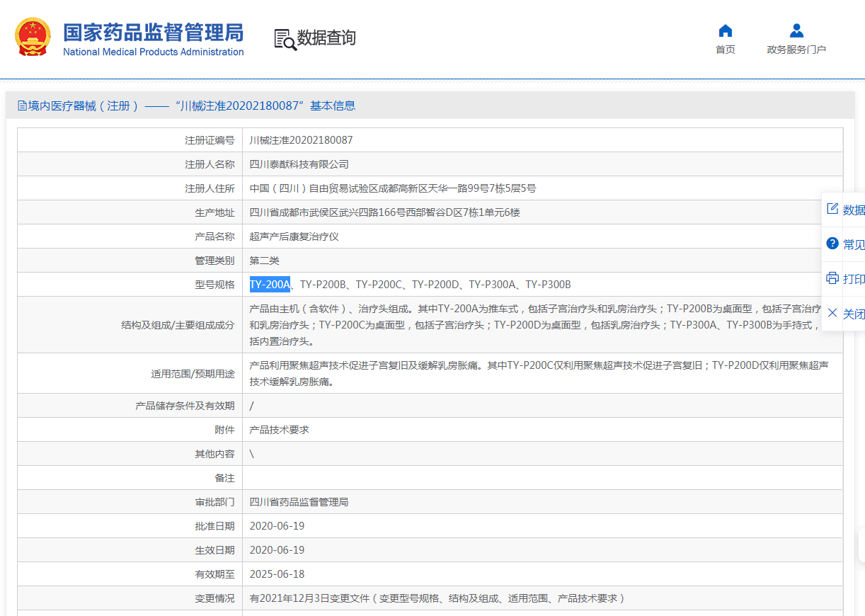Click 四川泰猷科技有限公司 registrant name

tap(299, 164)
